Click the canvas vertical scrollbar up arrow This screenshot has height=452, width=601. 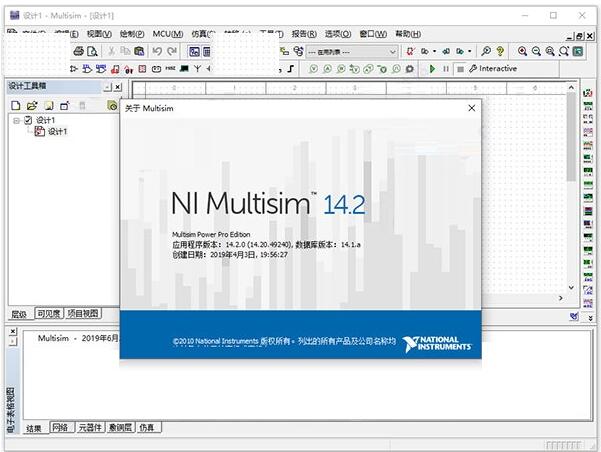571,87
